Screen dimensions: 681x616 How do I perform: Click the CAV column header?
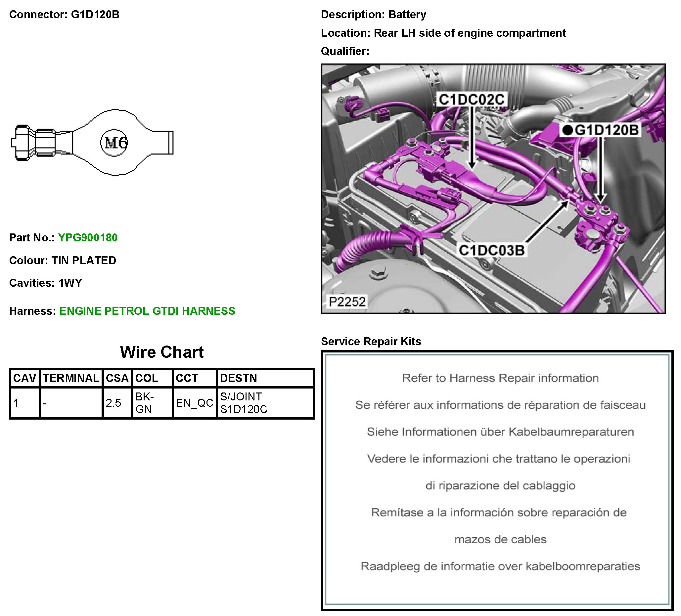point(24,378)
